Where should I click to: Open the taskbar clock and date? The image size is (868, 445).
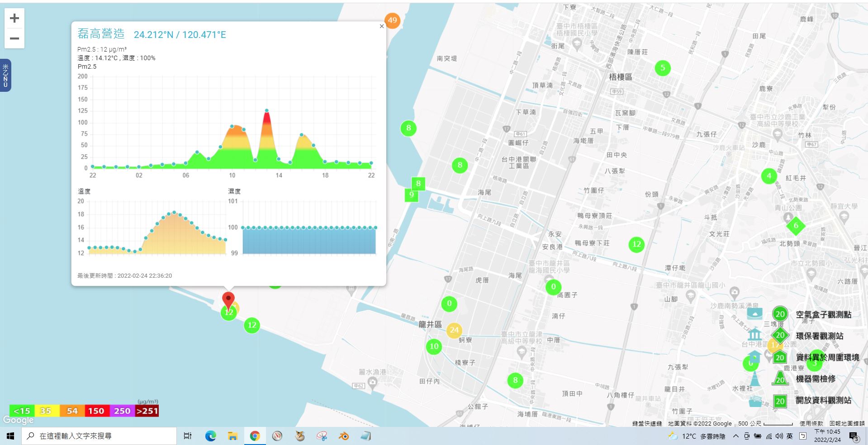tap(827, 436)
